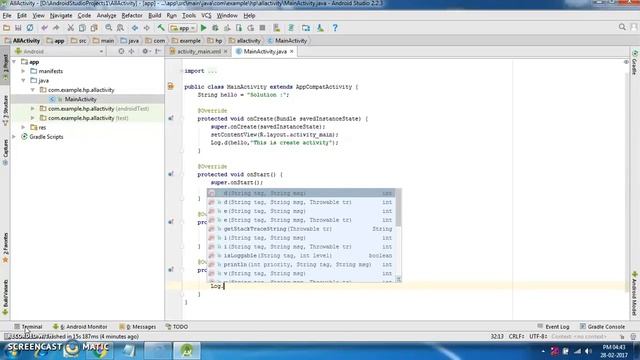640x360 pixels.
Task: Click the Open file toolbar icon
Action: coord(7,28)
